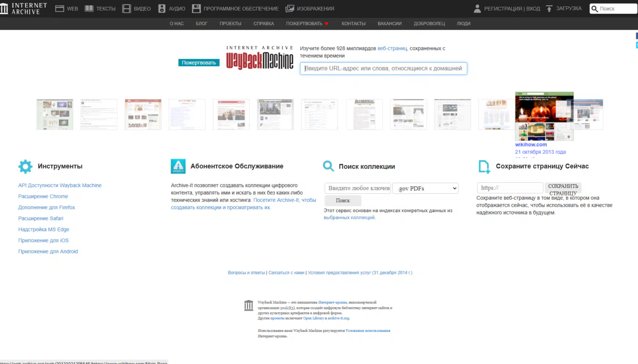Open the footer Open Library link
The width and height of the screenshot is (638, 364).
click(313, 318)
